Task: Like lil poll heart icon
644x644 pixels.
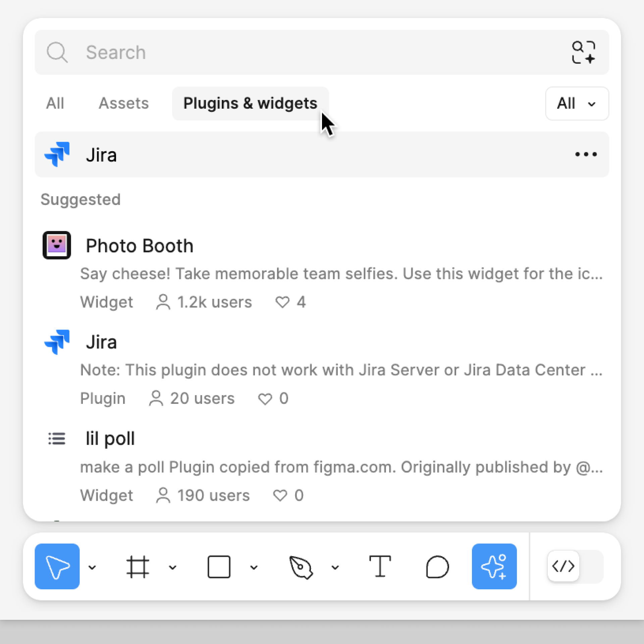Action: click(280, 495)
